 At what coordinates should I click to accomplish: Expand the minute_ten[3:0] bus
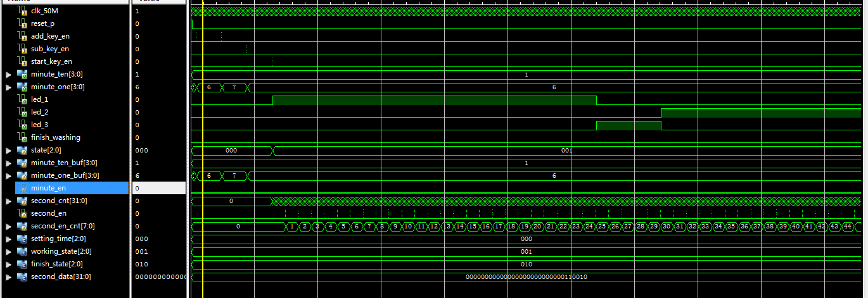pos(8,74)
